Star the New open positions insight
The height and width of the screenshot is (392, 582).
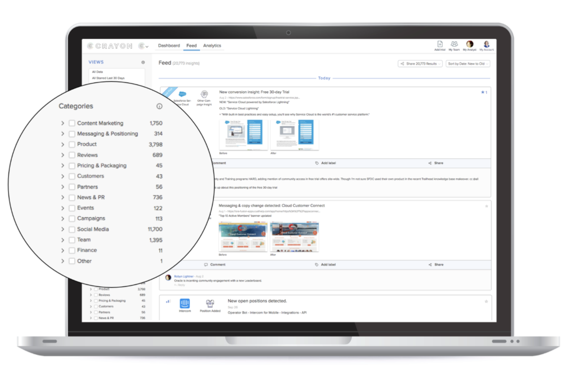tap(486, 302)
